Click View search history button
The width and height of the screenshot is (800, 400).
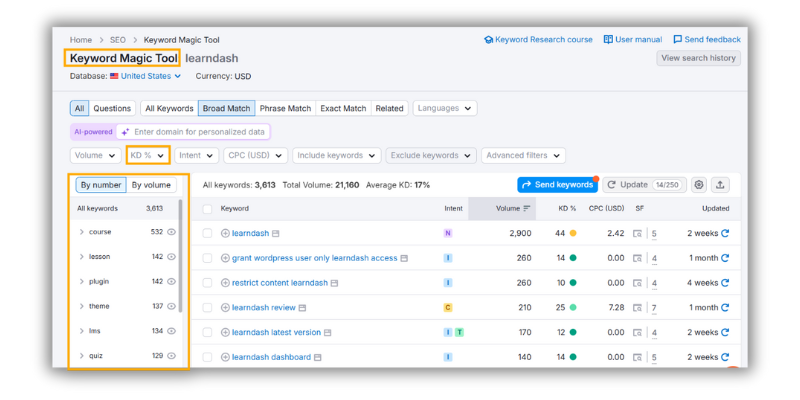tap(698, 58)
